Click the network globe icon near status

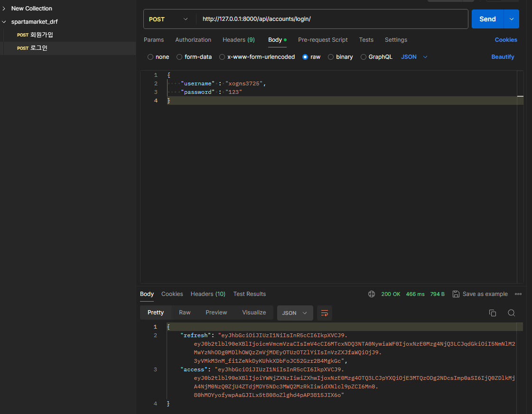point(372,294)
